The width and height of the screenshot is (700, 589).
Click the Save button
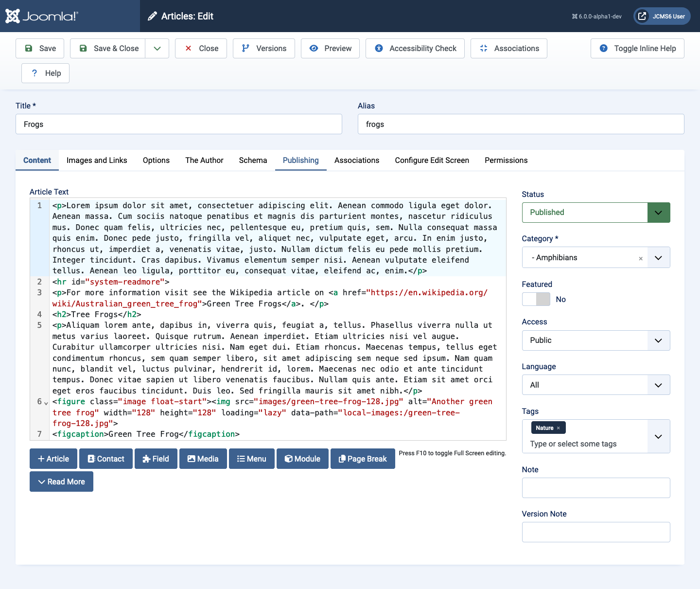[40, 48]
